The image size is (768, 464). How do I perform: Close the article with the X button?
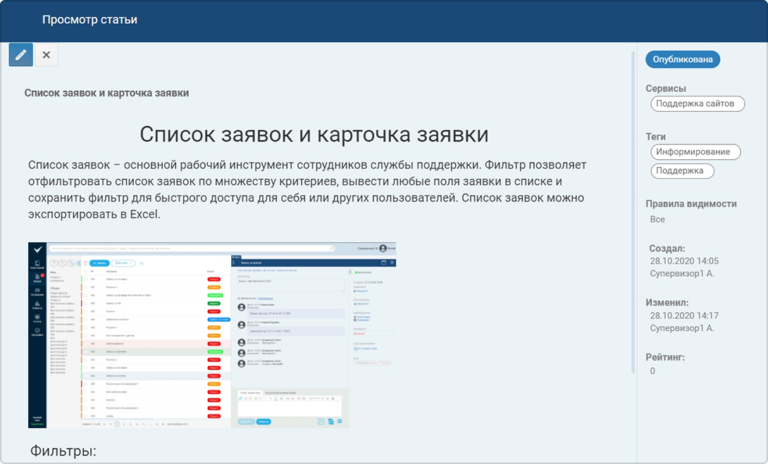click(46, 54)
